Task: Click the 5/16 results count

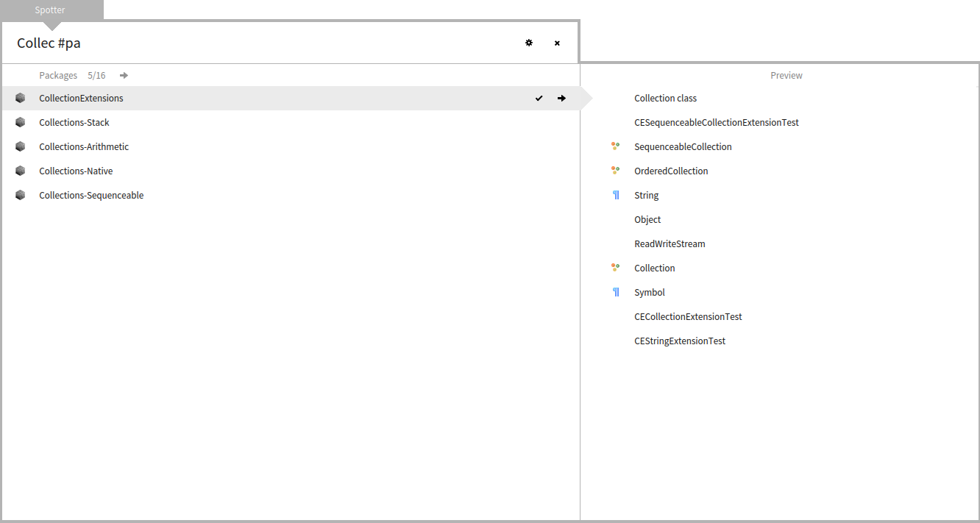Action: (96, 75)
